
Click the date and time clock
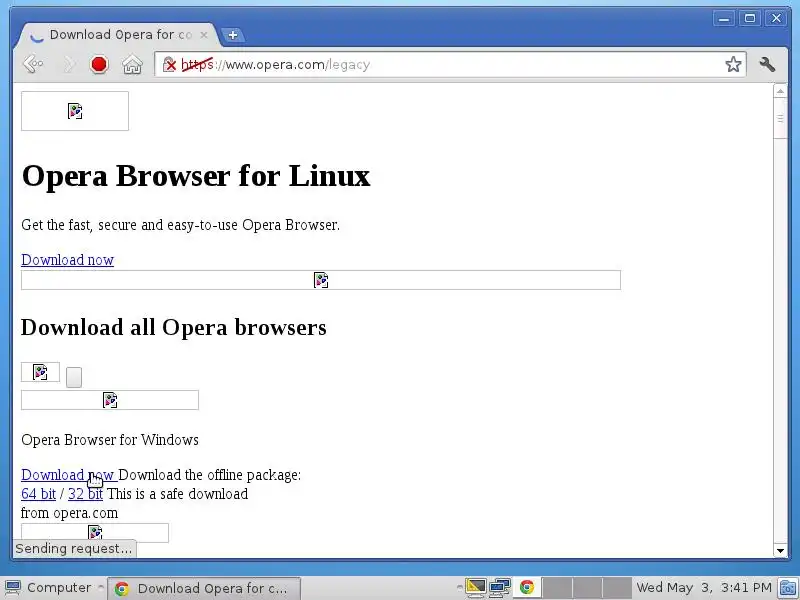point(704,588)
